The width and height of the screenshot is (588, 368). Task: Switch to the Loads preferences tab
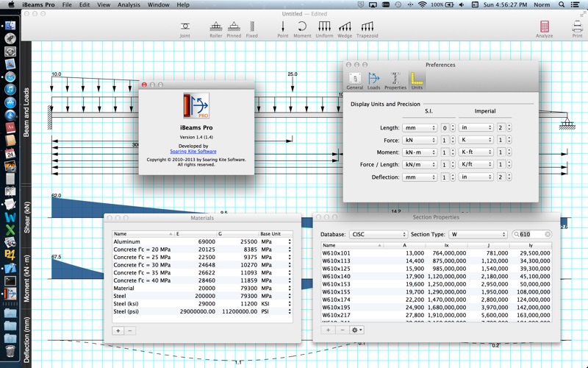point(374,80)
